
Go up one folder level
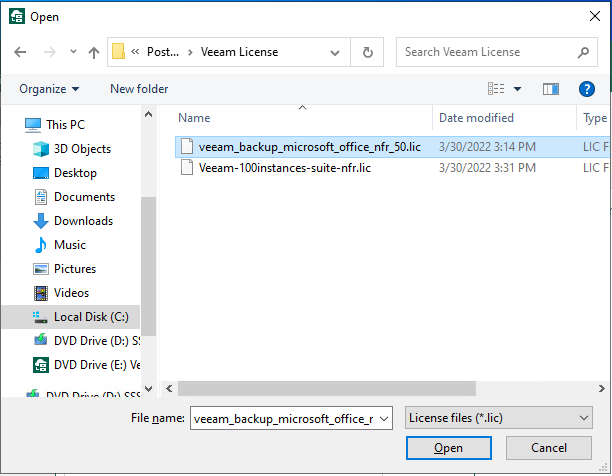94,52
